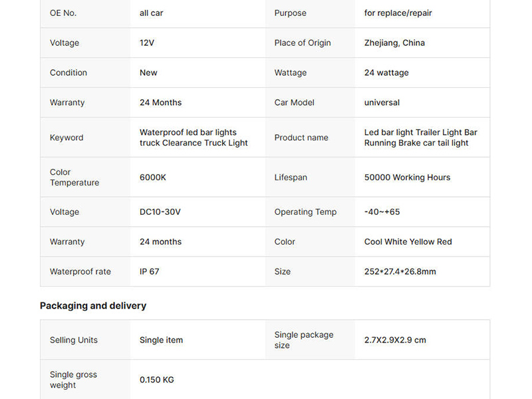Select the "50000 Working Hours" lifespan value
The image size is (532, 399).
407,178
